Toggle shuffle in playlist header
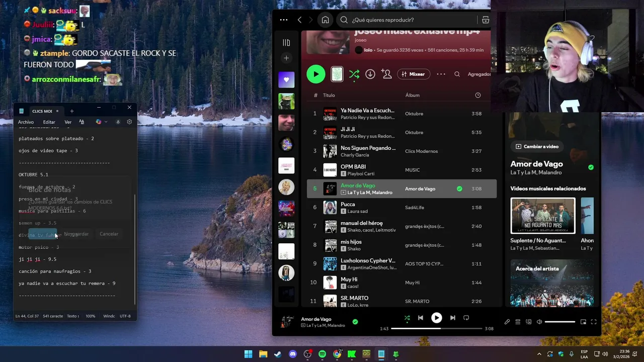Image resolution: width=644 pixels, height=362 pixels. [x=354, y=74]
